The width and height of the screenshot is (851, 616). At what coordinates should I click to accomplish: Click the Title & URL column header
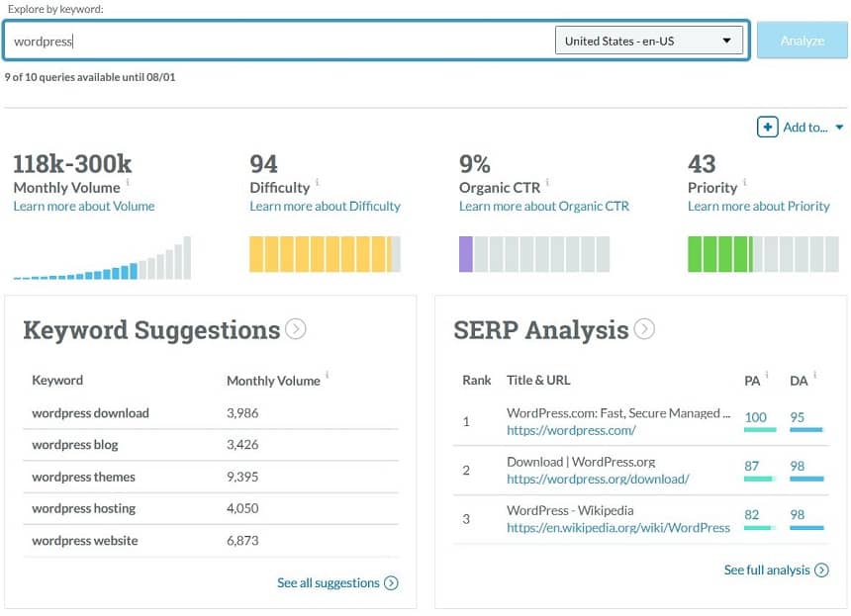(x=538, y=380)
